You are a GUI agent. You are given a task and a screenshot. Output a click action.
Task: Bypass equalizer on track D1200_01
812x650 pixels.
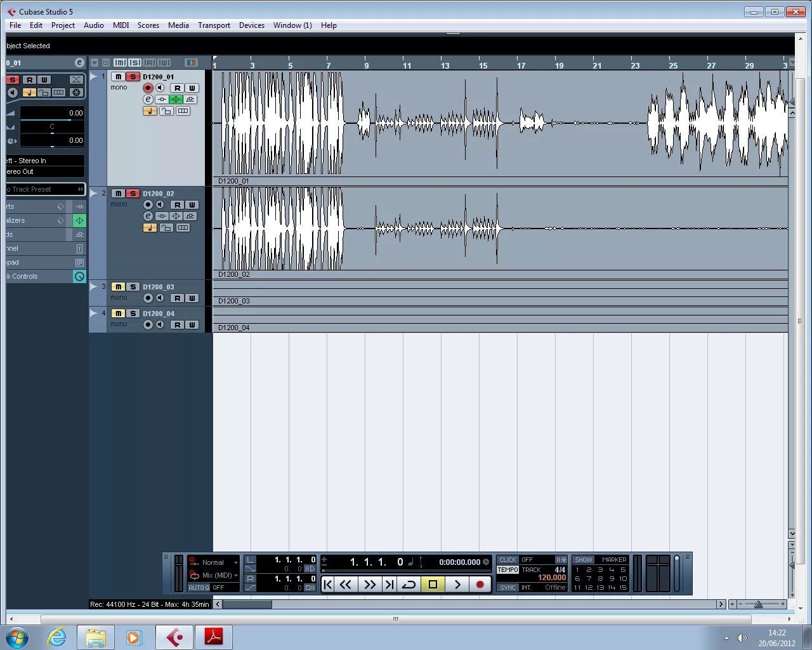point(176,99)
